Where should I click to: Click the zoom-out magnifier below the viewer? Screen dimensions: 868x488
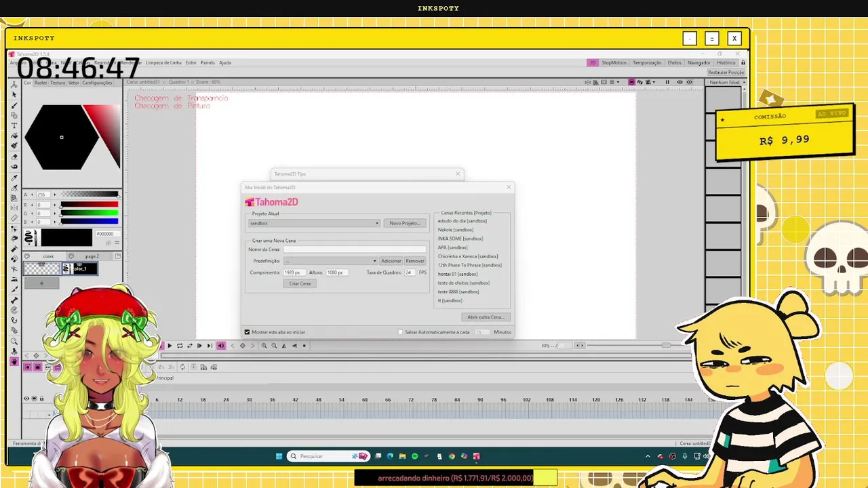click(x=274, y=346)
